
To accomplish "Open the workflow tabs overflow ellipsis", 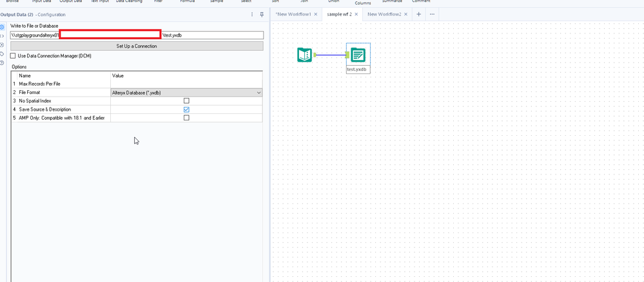I will 432,14.
